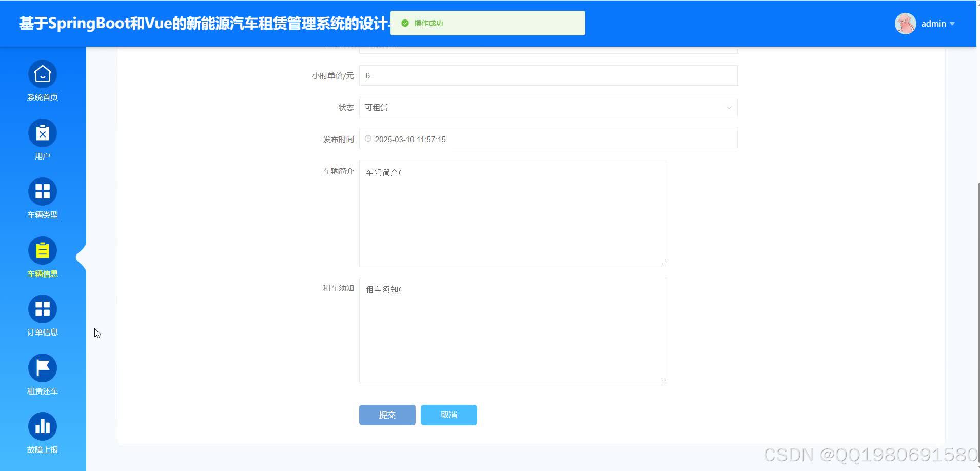The height and width of the screenshot is (471, 980).
Task: Select the 租赁还车 flag icon
Action: coord(43,367)
